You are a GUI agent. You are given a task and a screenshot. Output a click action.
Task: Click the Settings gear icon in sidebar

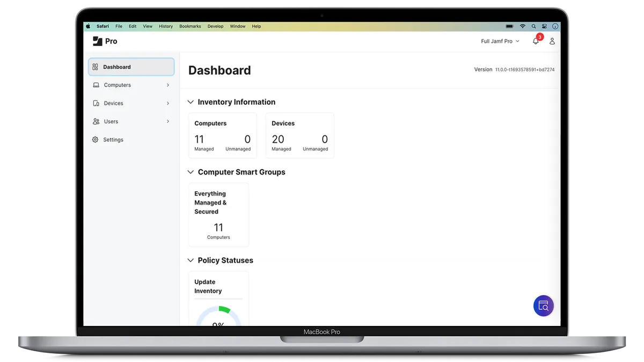(96, 140)
